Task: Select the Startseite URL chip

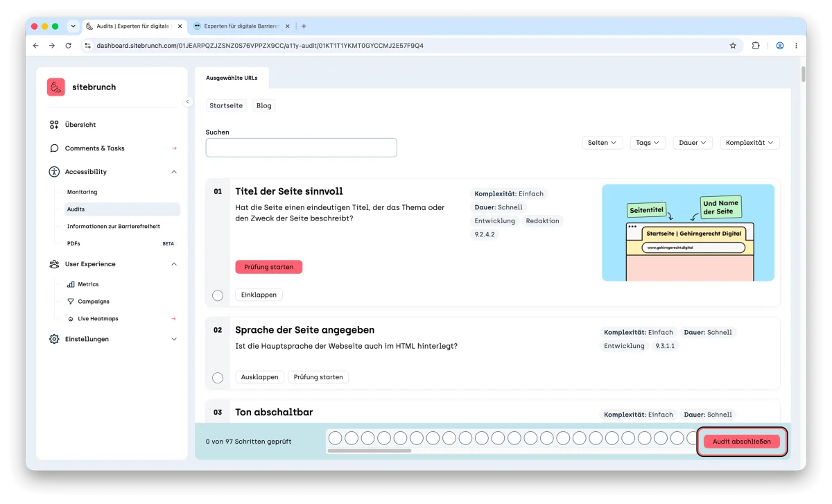Action: click(x=226, y=106)
